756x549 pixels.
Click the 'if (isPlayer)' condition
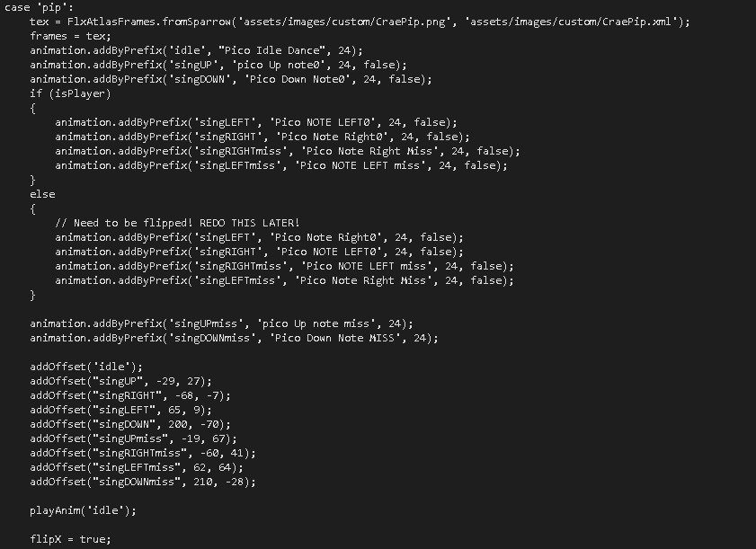click(70, 93)
